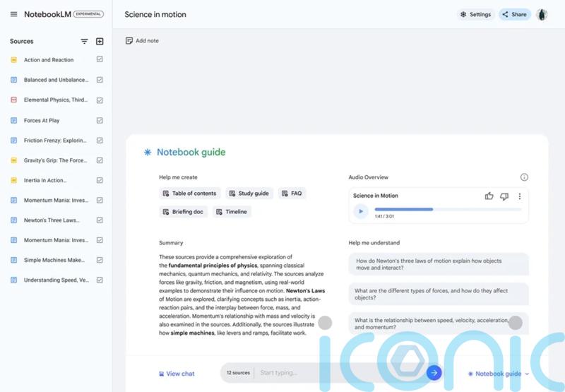The width and height of the screenshot is (565, 392).
Task: Open View chat
Action: 177,374
